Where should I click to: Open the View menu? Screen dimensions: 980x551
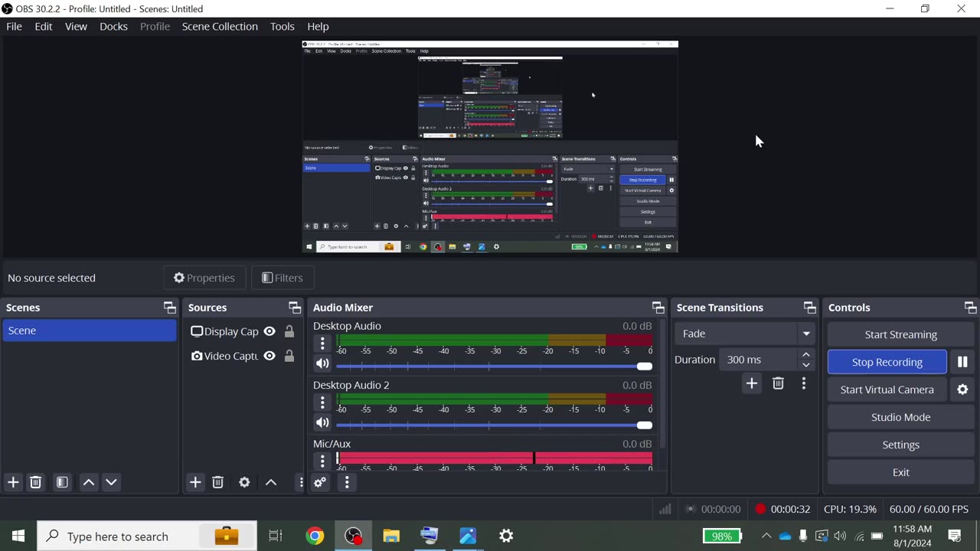click(76, 26)
